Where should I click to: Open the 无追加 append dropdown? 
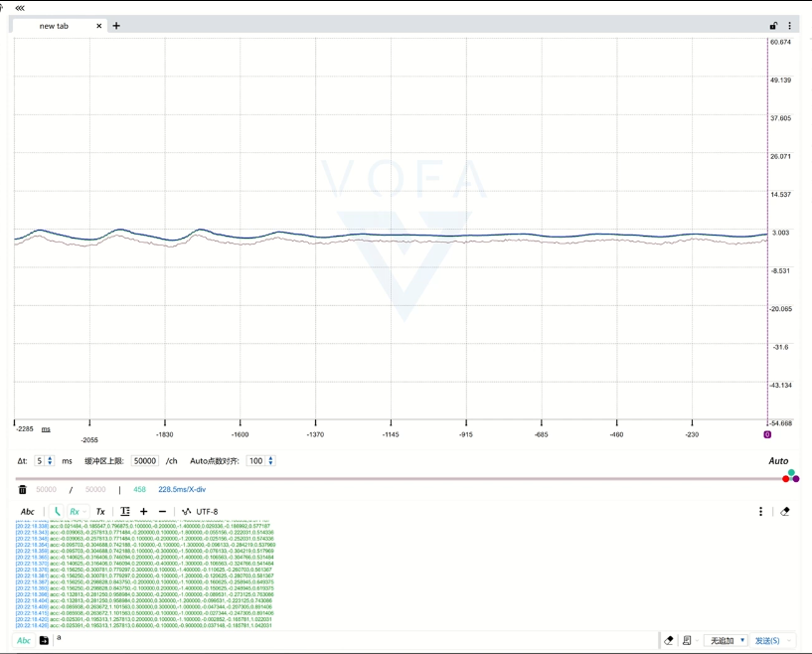click(727, 640)
